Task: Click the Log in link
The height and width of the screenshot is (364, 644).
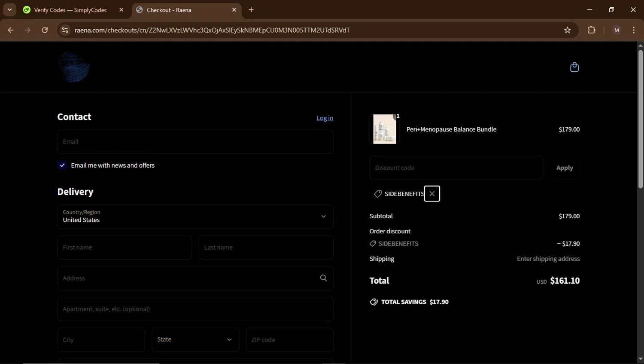Action: 325,118
